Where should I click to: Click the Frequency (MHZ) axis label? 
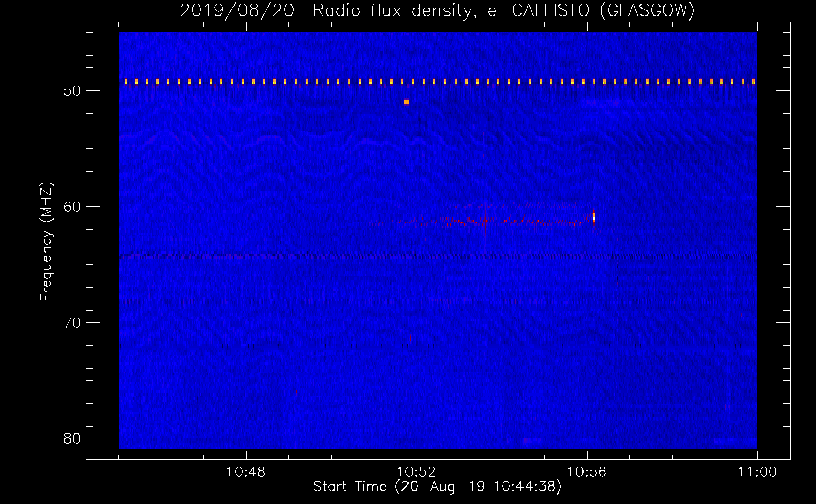[46, 242]
